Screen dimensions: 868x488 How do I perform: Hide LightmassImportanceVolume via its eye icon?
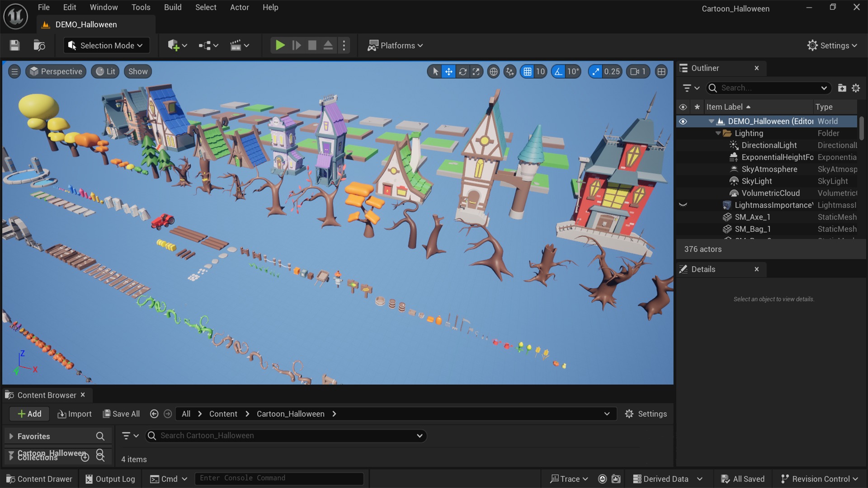pyautogui.click(x=683, y=205)
